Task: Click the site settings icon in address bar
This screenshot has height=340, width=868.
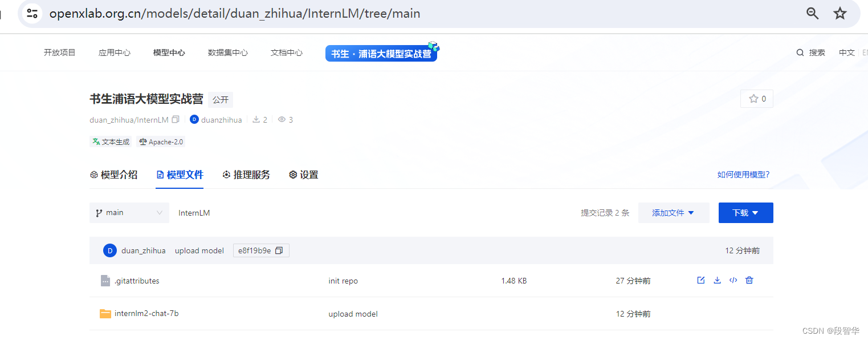Action: pyautogui.click(x=32, y=13)
